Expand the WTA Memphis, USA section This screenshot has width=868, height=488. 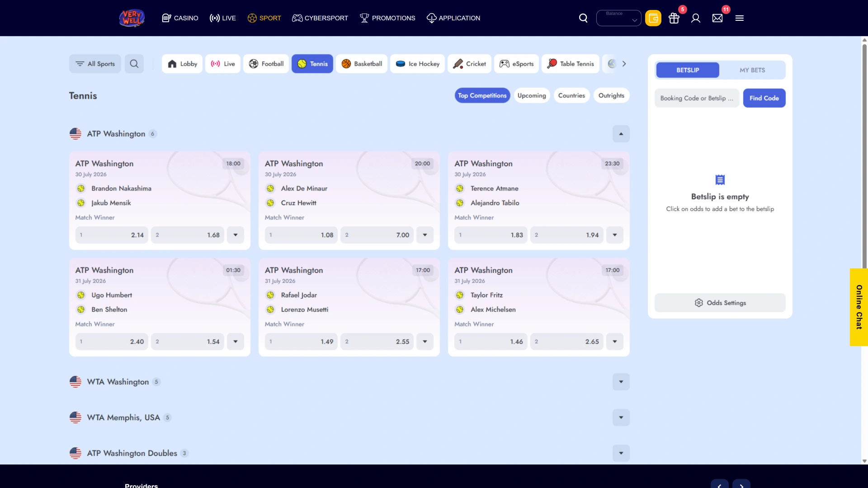point(621,418)
